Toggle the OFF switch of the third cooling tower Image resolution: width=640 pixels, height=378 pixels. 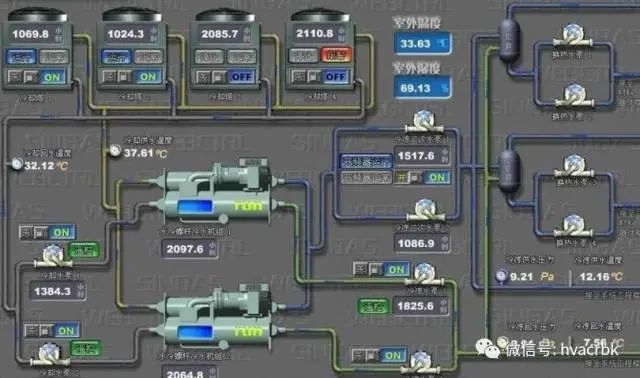[x=242, y=77]
